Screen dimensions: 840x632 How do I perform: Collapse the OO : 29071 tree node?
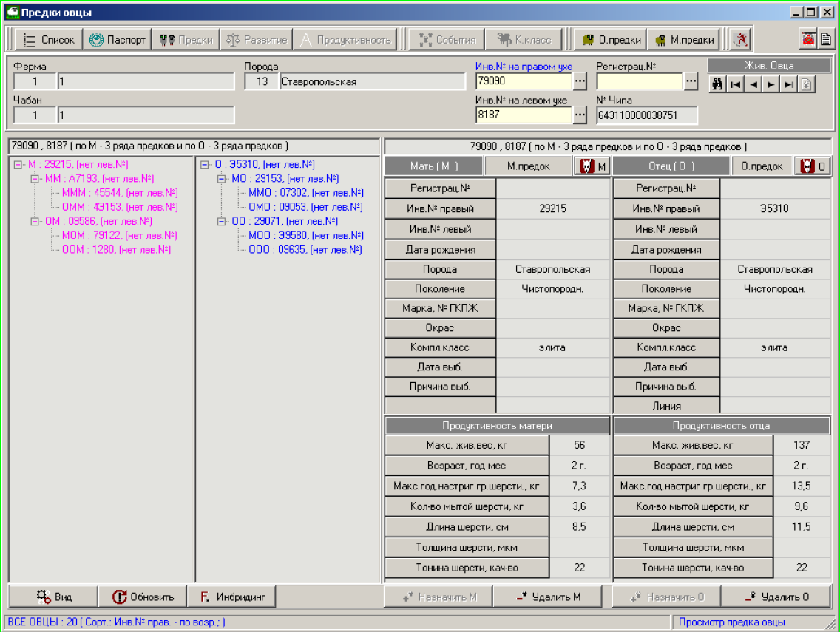222,221
